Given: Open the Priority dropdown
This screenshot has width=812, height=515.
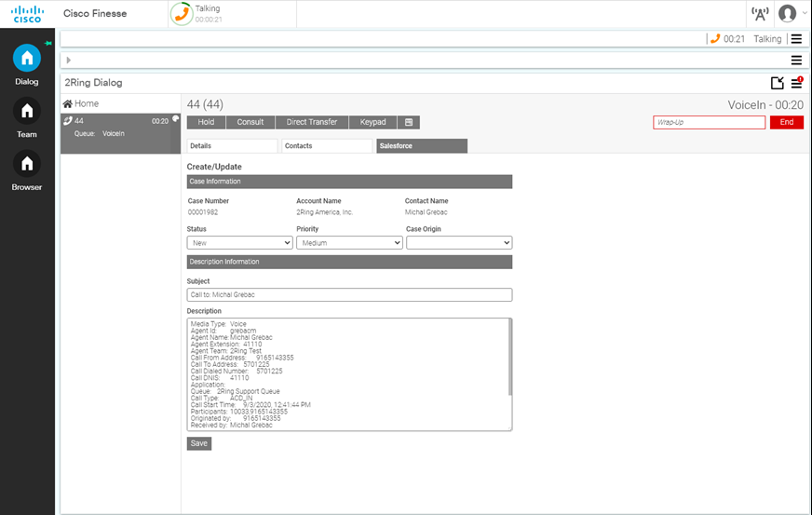Looking at the screenshot, I should (x=349, y=243).
